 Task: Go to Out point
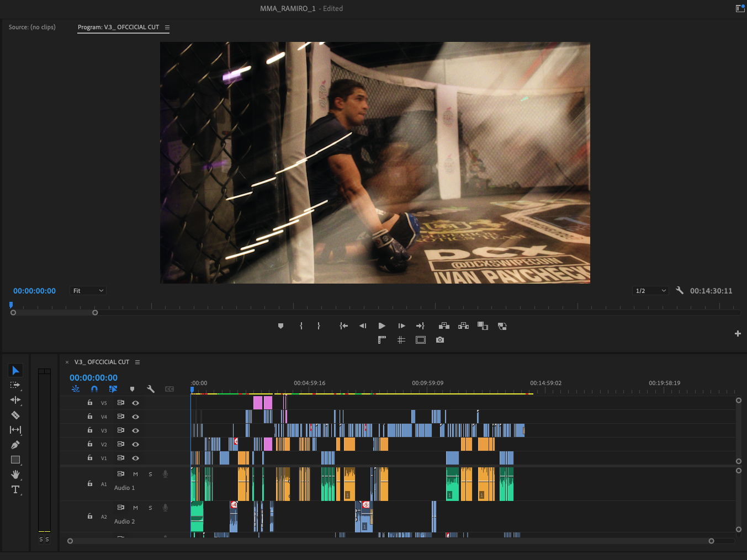tap(420, 326)
